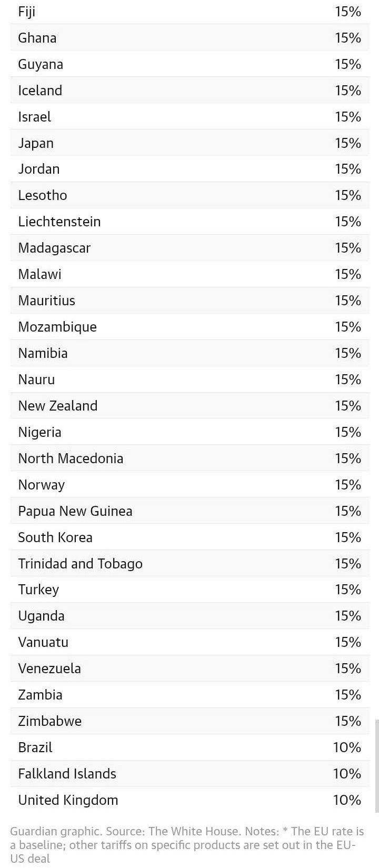
Task: Select the Zimbabwe row
Action: pyautogui.click(x=189, y=721)
